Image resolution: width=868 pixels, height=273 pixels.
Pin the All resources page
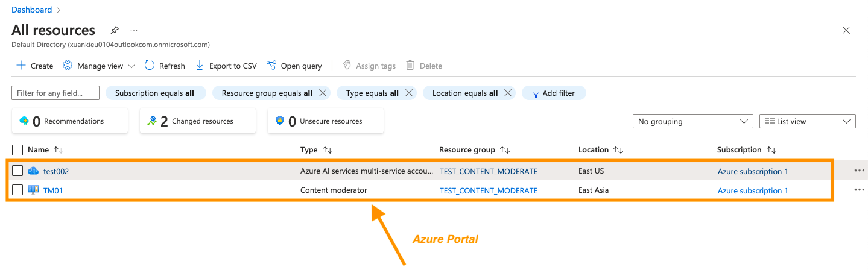click(x=115, y=30)
